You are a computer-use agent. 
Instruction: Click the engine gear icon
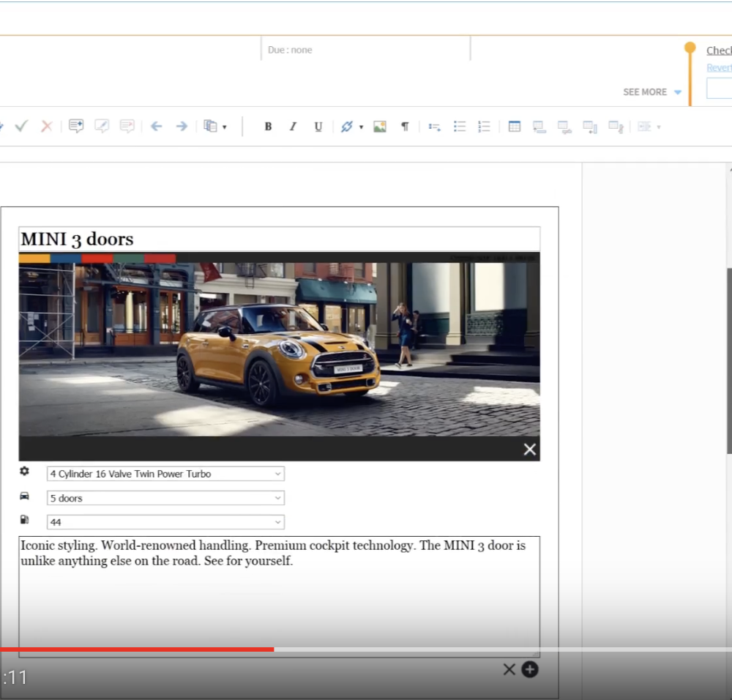[24, 472]
